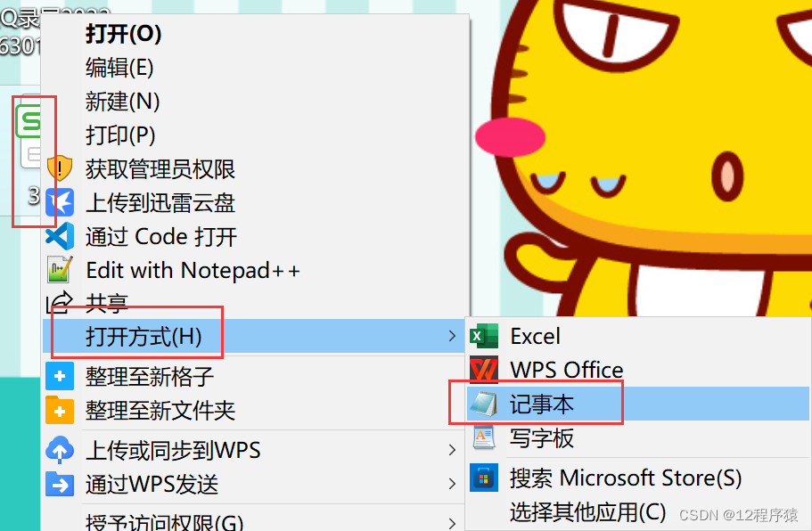Click the blue plus icon for 整理至新格子

[60, 376]
